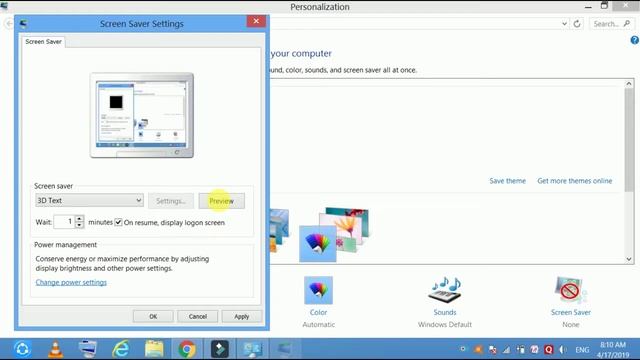
Task: Click Apply in Screen Saver Settings
Action: 242,316
